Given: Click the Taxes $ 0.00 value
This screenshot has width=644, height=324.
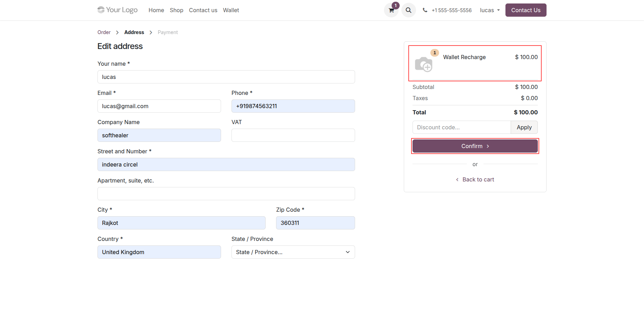Looking at the screenshot, I should click(529, 98).
